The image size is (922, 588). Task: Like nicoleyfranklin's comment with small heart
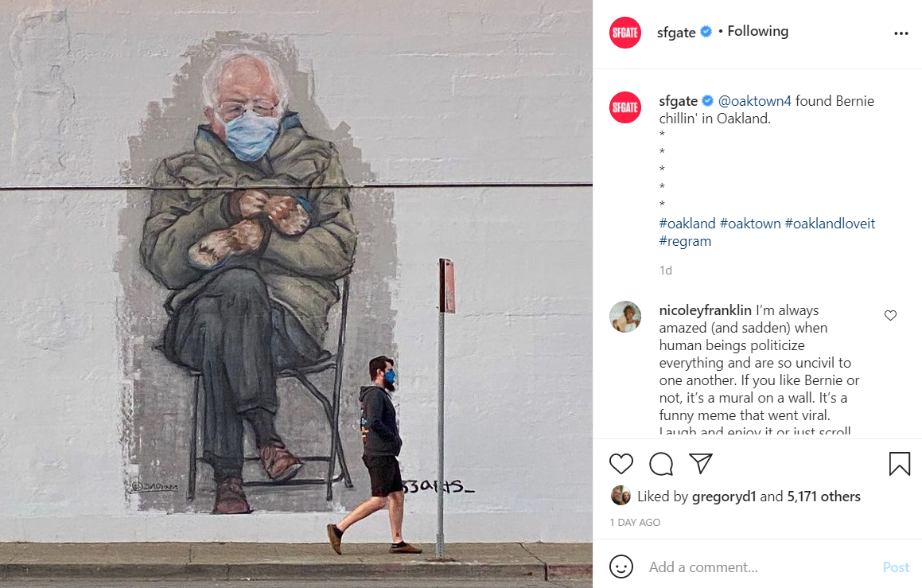(x=890, y=316)
